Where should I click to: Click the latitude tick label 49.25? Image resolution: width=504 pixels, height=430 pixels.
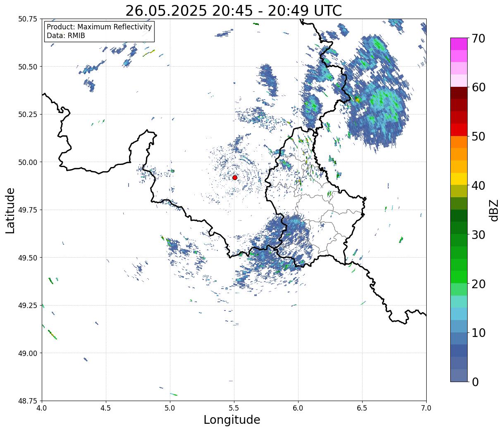click(27, 306)
